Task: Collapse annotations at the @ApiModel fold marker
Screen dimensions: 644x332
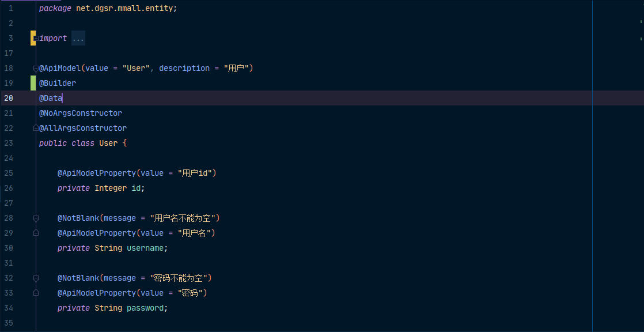Action: pyautogui.click(x=36, y=69)
